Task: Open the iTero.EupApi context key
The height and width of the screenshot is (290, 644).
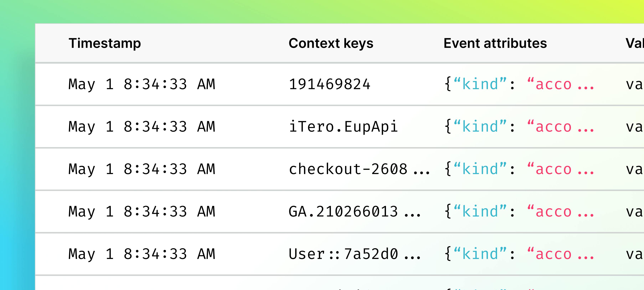Action: coord(343,127)
